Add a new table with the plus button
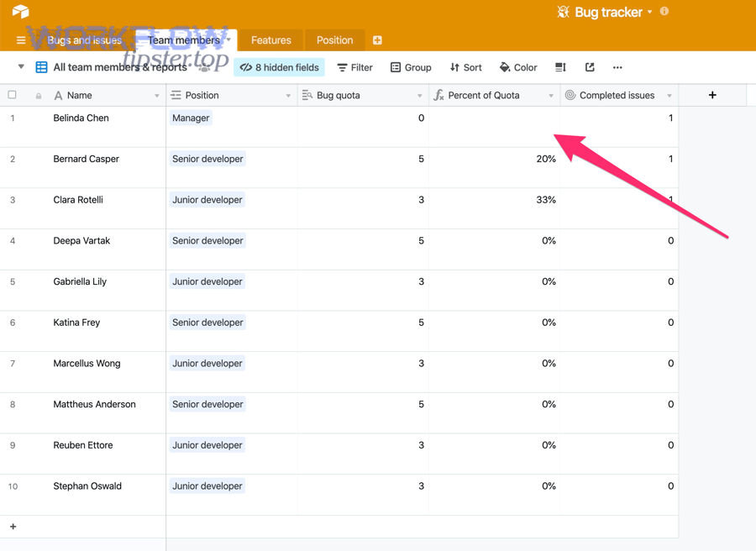 pyautogui.click(x=376, y=39)
